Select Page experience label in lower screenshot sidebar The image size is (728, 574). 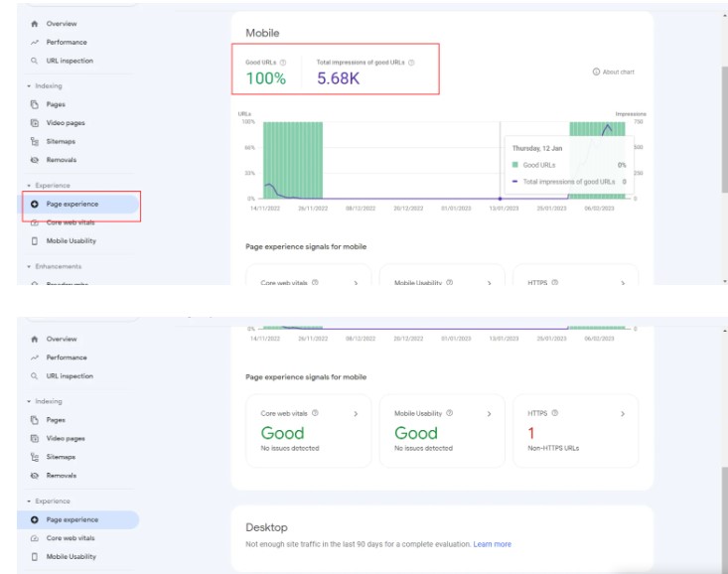click(x=72, y=519)
